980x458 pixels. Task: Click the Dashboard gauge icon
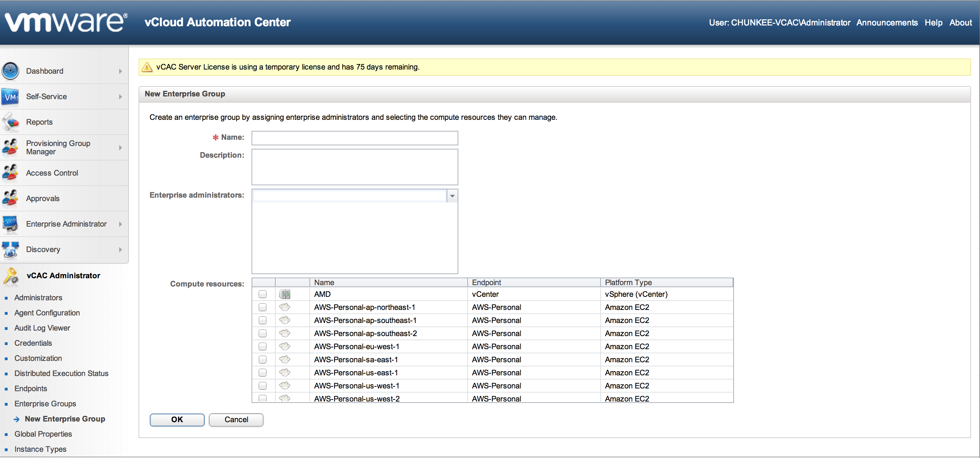point(10,71)
